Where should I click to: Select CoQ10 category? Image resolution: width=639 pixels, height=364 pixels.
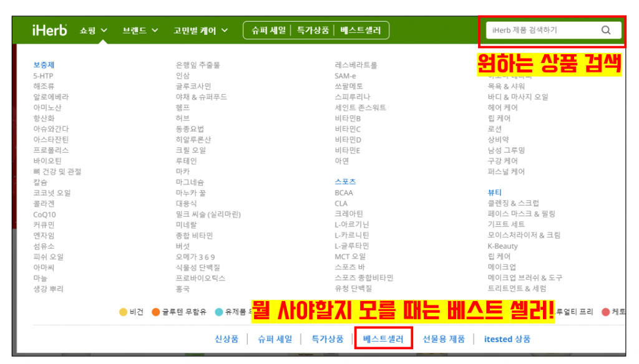pos(44,214)
